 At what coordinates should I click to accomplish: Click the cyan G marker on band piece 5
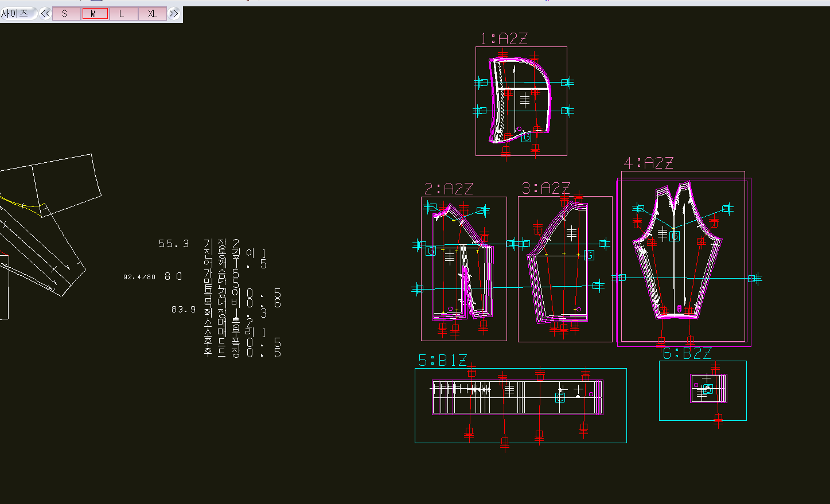[560, 397]
